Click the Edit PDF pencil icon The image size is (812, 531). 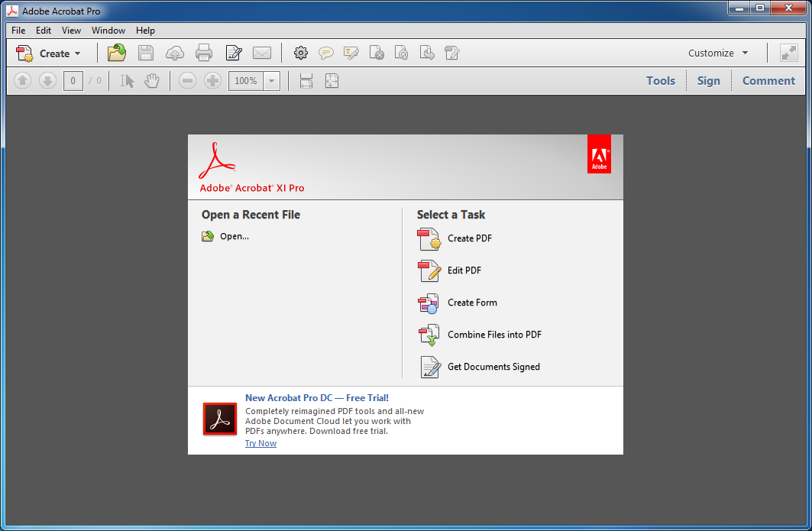click(429, 271)
